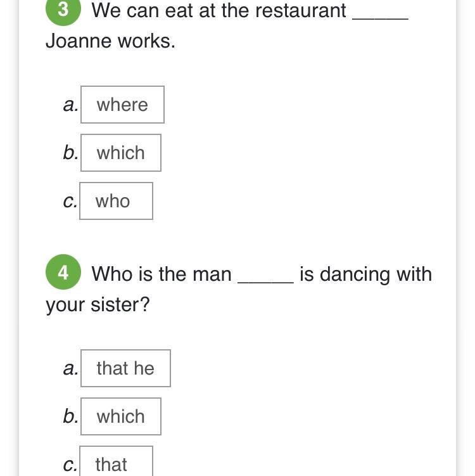Click the "is dancing with" text
The height and width of the screenshot is (476, 475).
tap(365, 274)
